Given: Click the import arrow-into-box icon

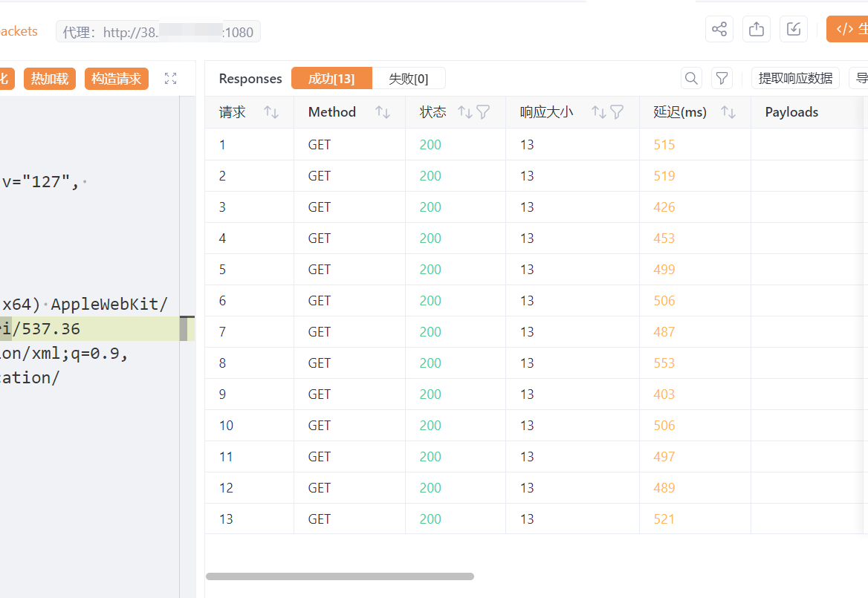Looking at the screenshot, I should [x=793, y=29].
